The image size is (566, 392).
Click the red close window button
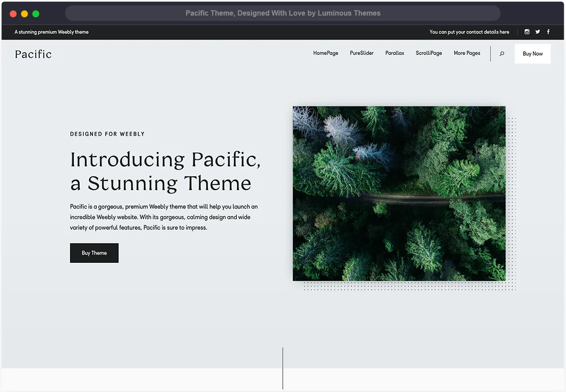pos(13,14)
